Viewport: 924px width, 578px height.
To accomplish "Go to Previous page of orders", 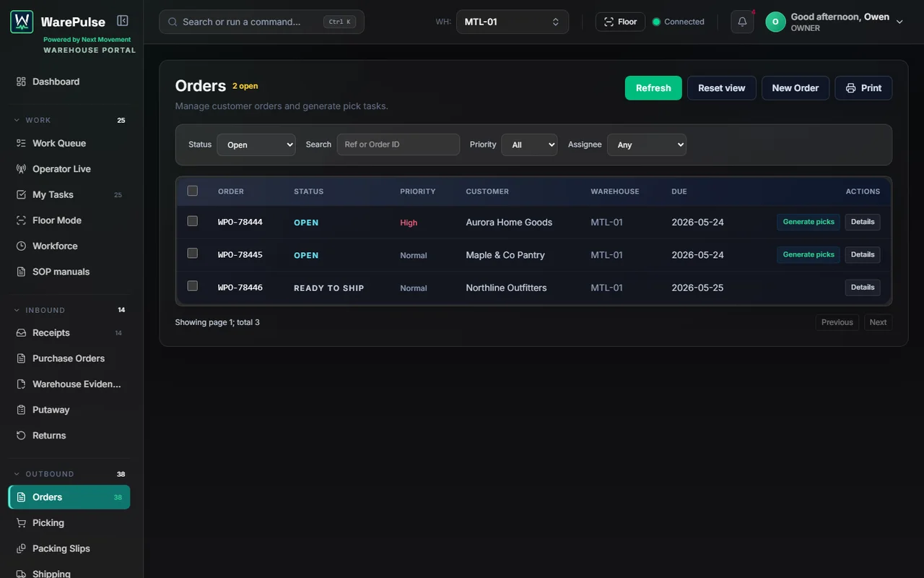I will (837, 322).
